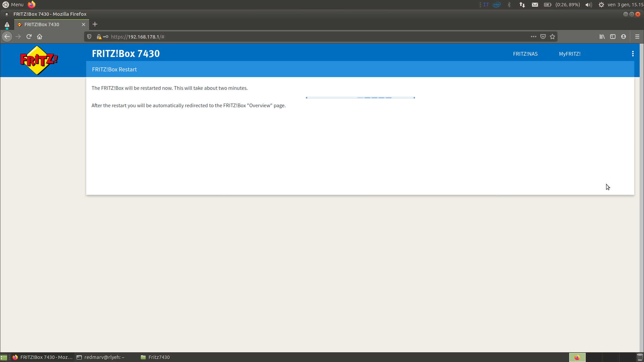The height and width of the screenshot is (362, 644).
Task: Open the system Menu
Action: [13, 5]
